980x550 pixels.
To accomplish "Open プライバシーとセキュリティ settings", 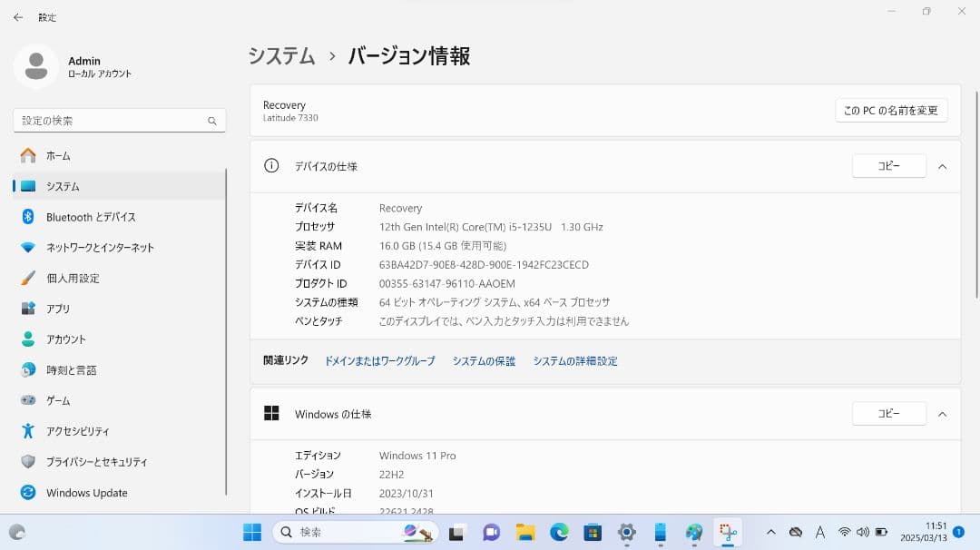I will coord(97,461).
